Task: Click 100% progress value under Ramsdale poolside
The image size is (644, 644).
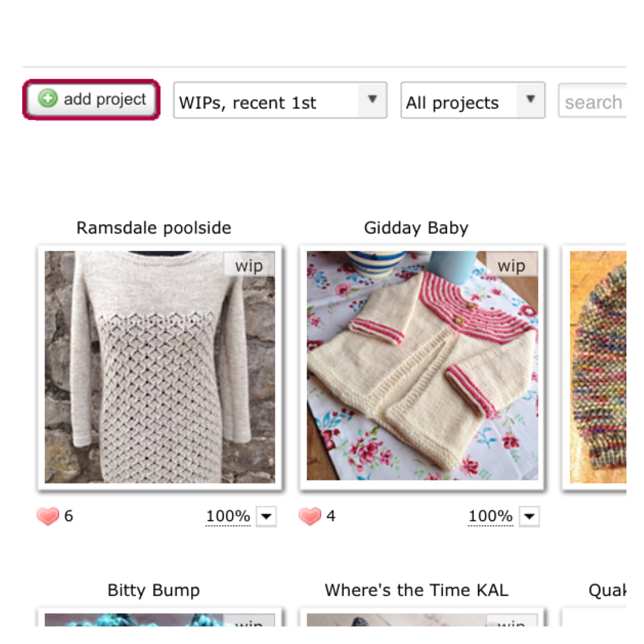Action: pyautogui.click(x=228, y=516)
